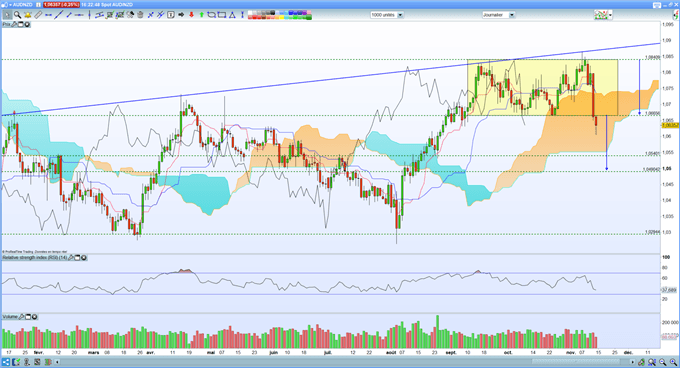
Task: Select the triangle drawing tool
Action: pos(232,15)
